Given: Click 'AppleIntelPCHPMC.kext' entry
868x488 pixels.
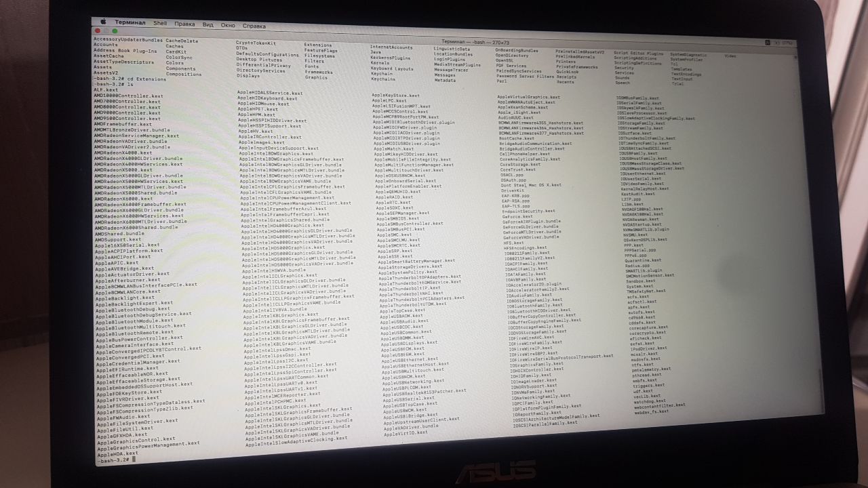Looking at the screenshot, I should [x=274, y=402].
